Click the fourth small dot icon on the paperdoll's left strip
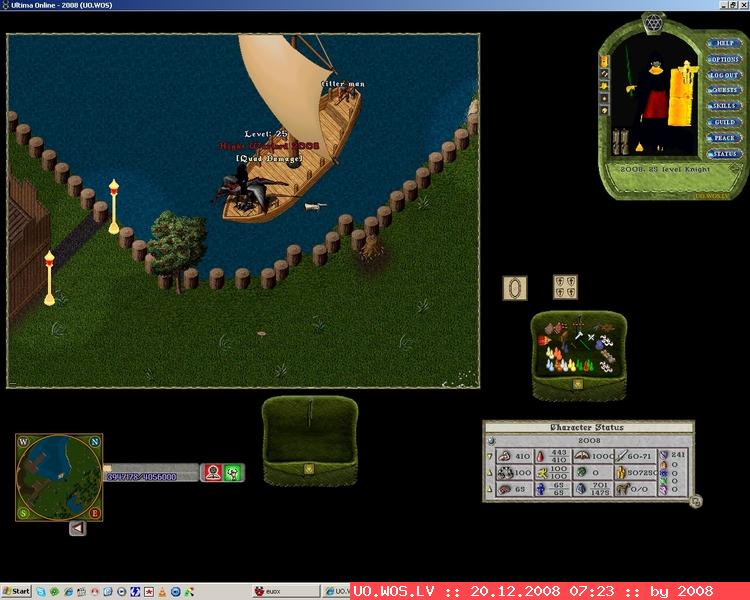750x600 pixels. [x=604, y=98]
